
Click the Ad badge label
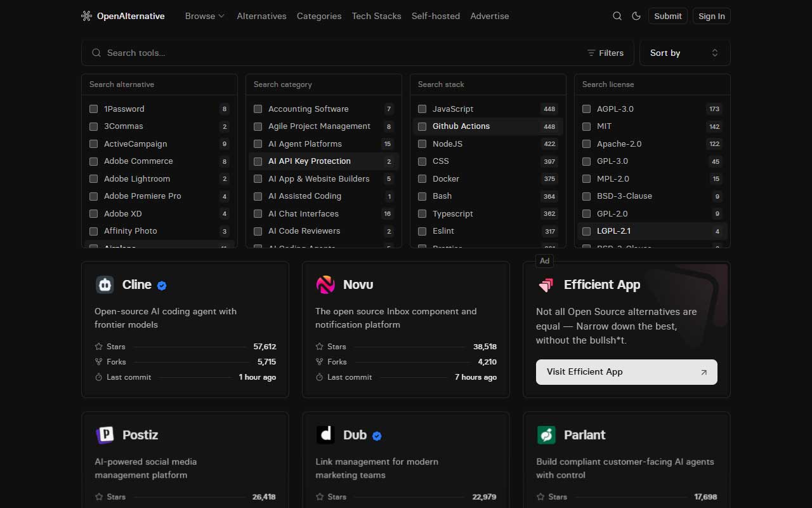[544, 260]
